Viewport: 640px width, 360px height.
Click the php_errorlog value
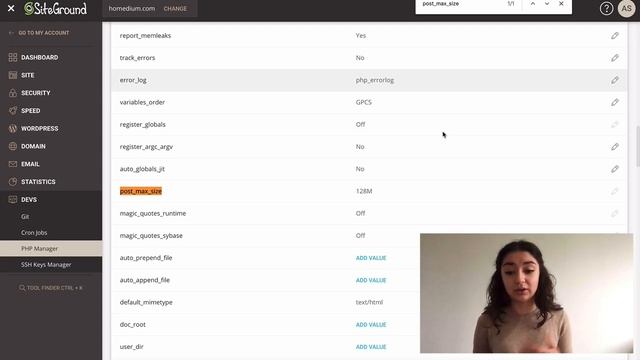[x=375, y=80]
